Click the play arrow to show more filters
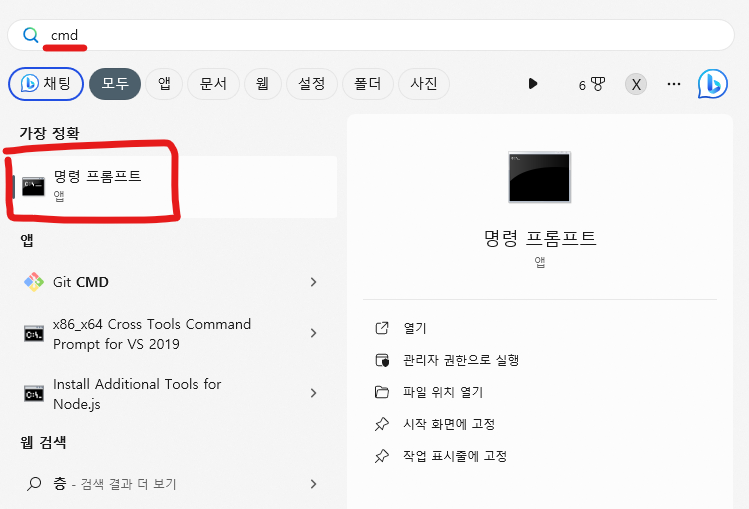 [x=533, y=84]
